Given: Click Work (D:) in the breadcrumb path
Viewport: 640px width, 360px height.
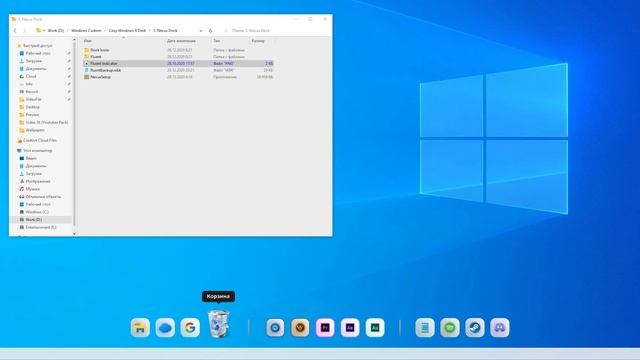Looking at the screenshot, I should (x=56, y=31).
